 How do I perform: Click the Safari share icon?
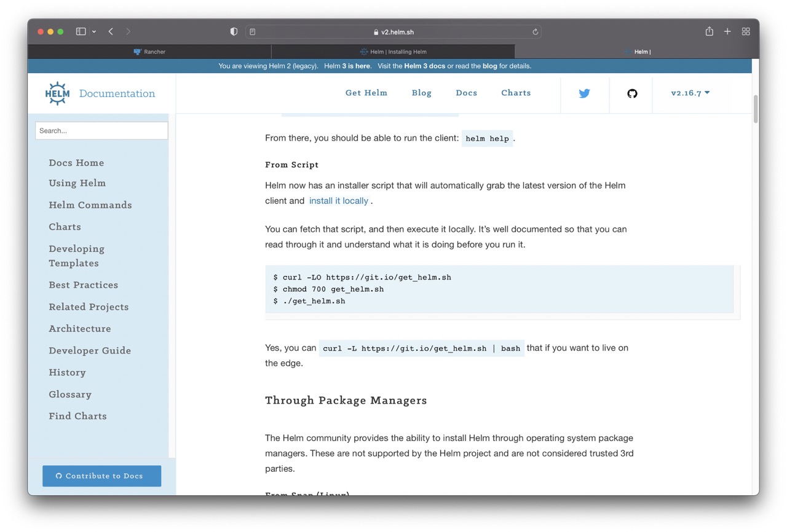pyautogui.click(x=709, y=31)
